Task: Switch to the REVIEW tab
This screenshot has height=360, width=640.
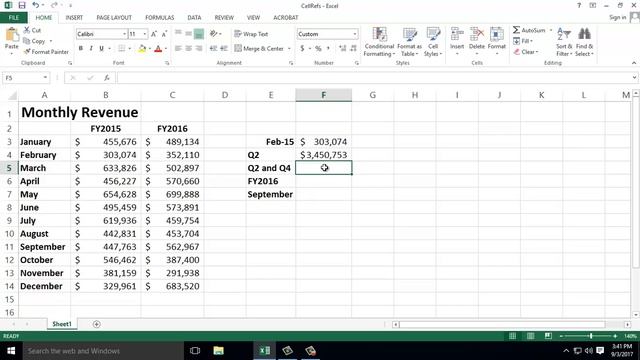Action: tap(224, 18)
